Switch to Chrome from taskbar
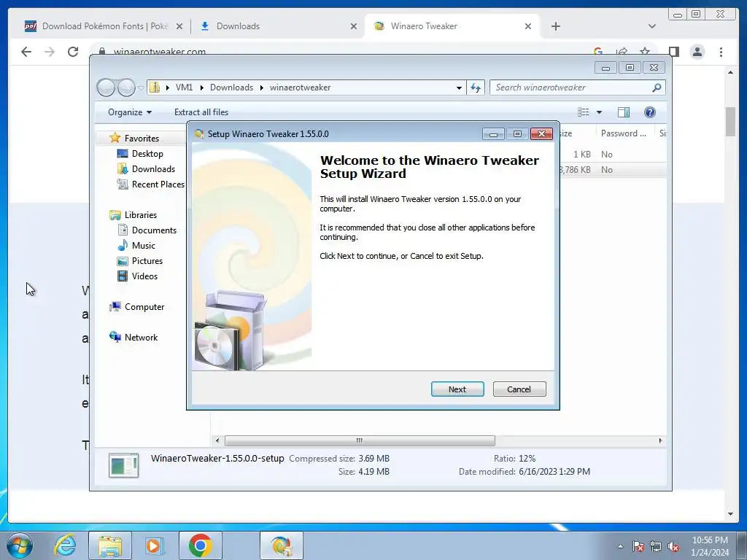The height and width of the screenshot is (560, 747). (x=200, y=545)
